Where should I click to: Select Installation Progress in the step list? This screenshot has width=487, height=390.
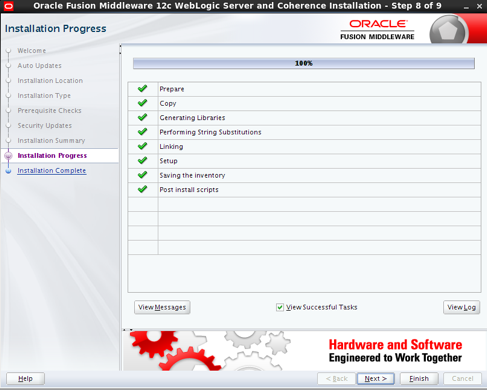point(52,156)
